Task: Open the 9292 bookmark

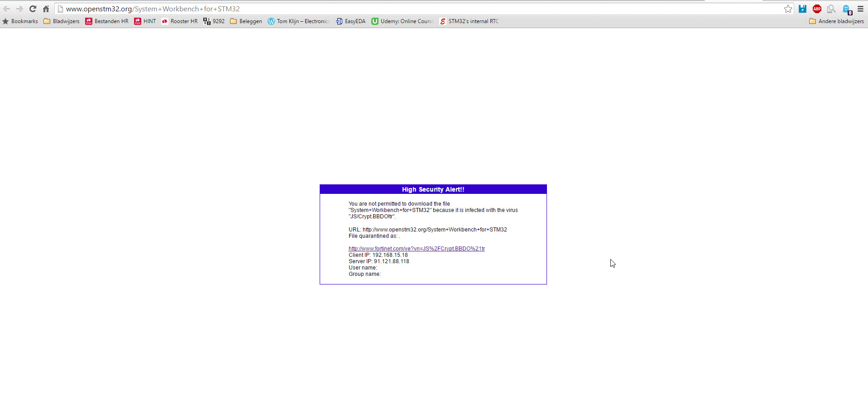Action: 214,21
